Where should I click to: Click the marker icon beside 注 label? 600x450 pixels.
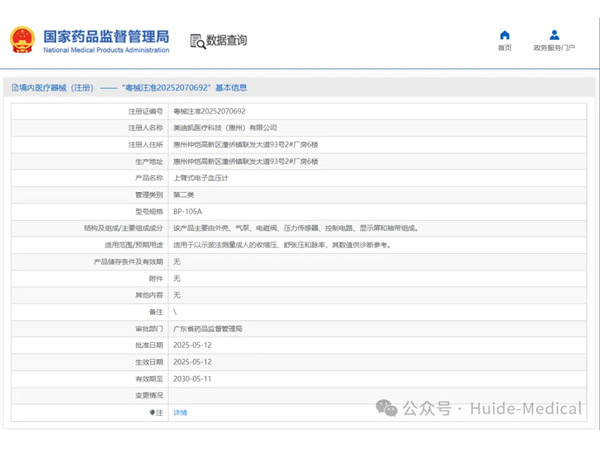click(x=152, y=412)
